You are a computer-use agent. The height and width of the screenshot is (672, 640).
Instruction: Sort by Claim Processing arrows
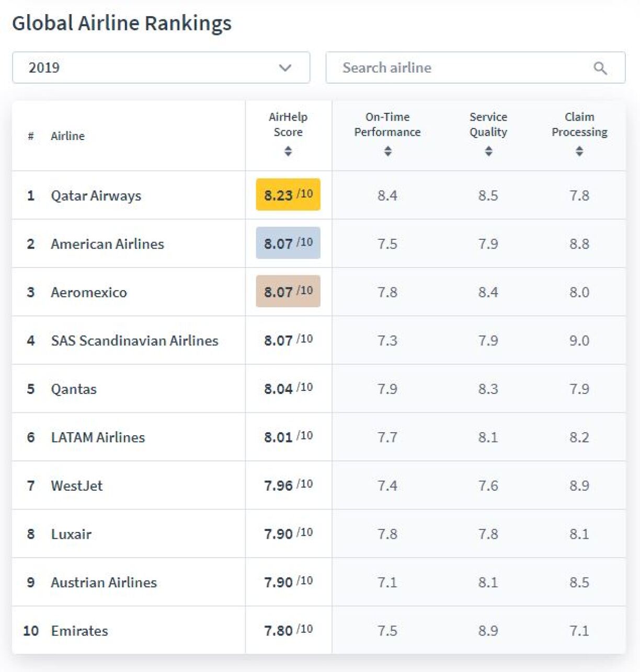tap(579, 151)
